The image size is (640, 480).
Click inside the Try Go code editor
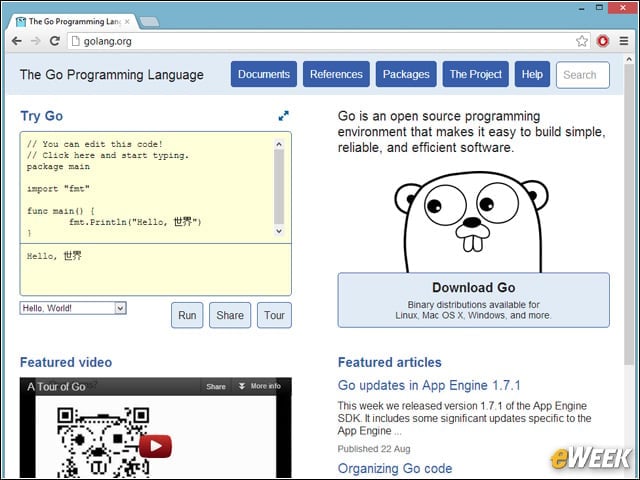click(147, 188)
